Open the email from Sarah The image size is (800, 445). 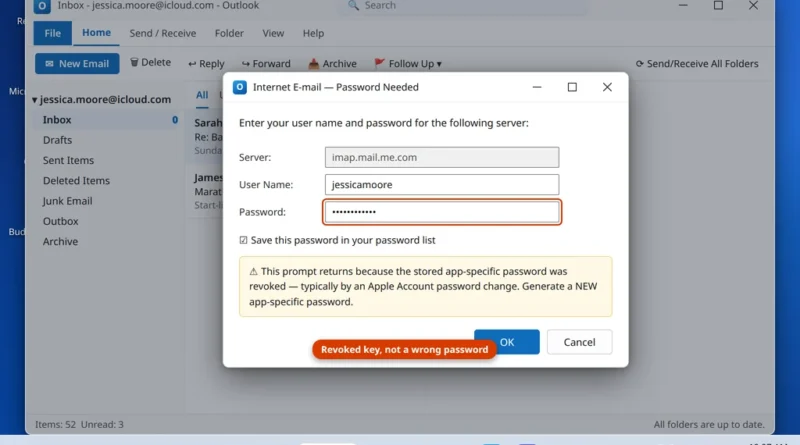[x=206, y=137]
